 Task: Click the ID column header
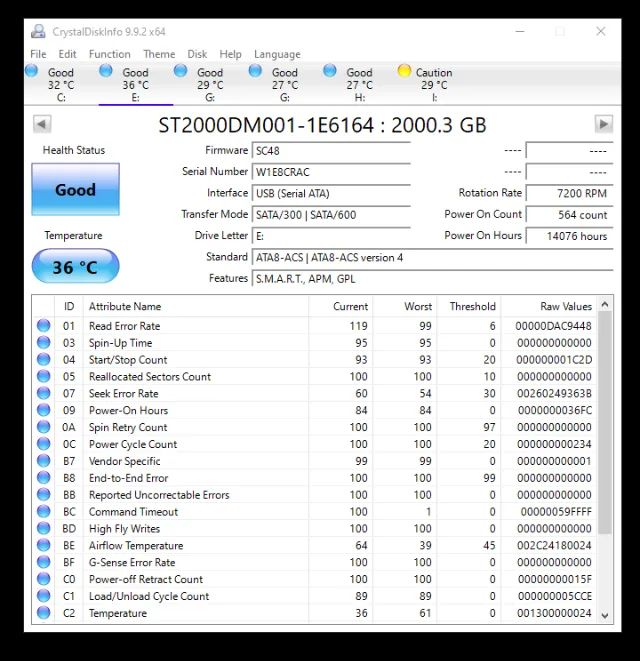pyautogui.click(x=69, y=306)
